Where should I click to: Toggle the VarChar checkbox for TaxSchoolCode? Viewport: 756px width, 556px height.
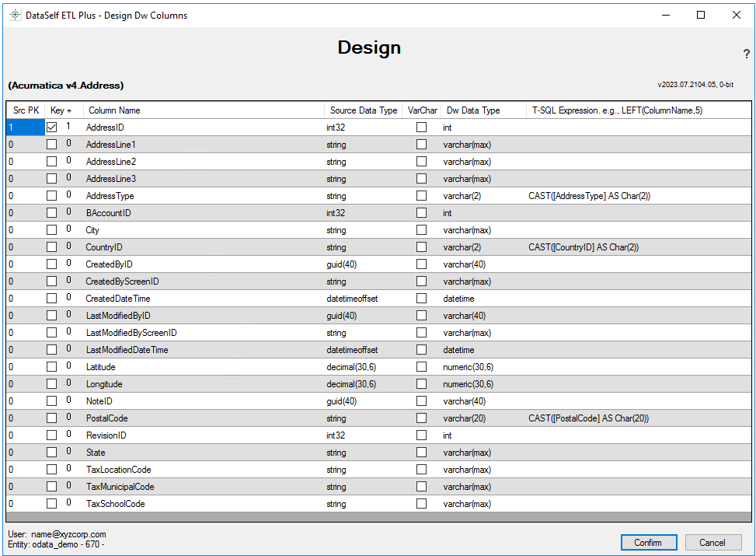click(421, 503)
